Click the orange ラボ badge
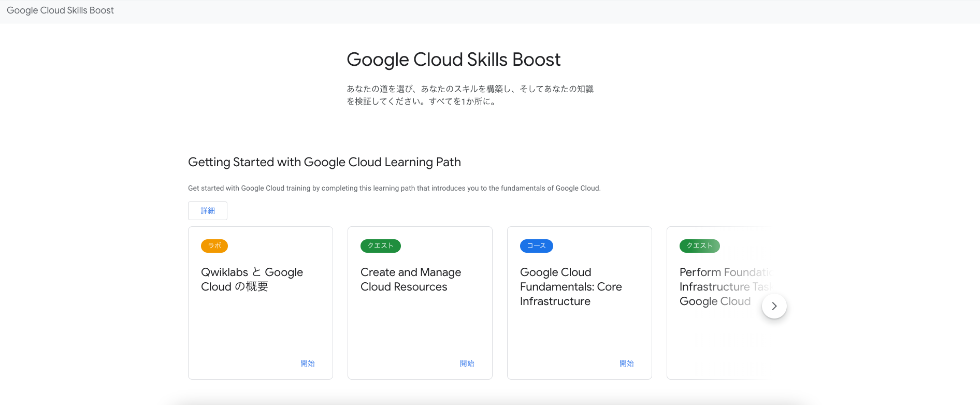This screenshot has height=405, width=980. [214, 246]
